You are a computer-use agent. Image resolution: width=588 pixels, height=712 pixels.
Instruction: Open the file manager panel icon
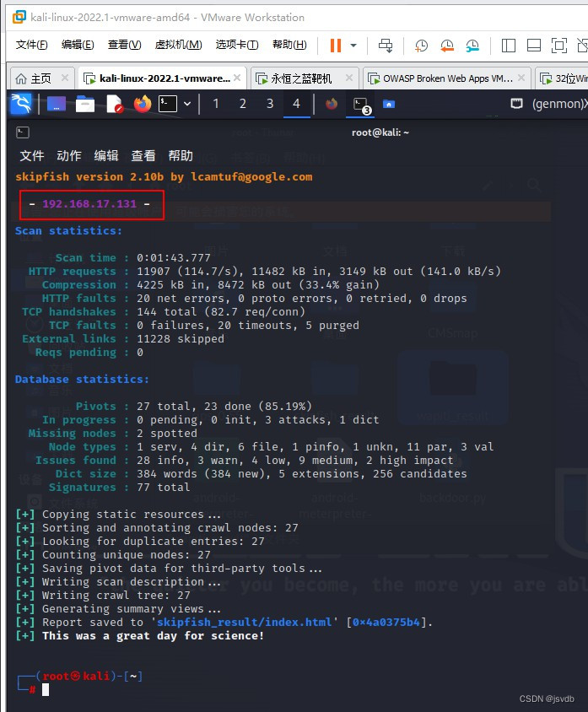(85, 104)
